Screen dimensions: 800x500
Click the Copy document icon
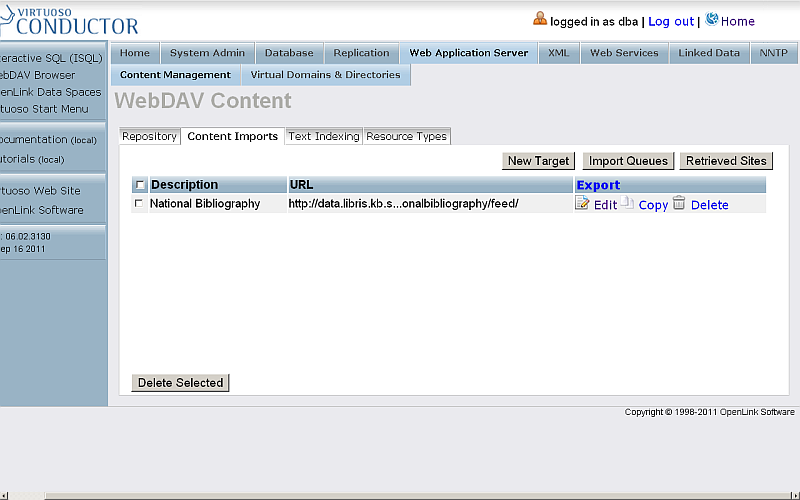(627, 203)
